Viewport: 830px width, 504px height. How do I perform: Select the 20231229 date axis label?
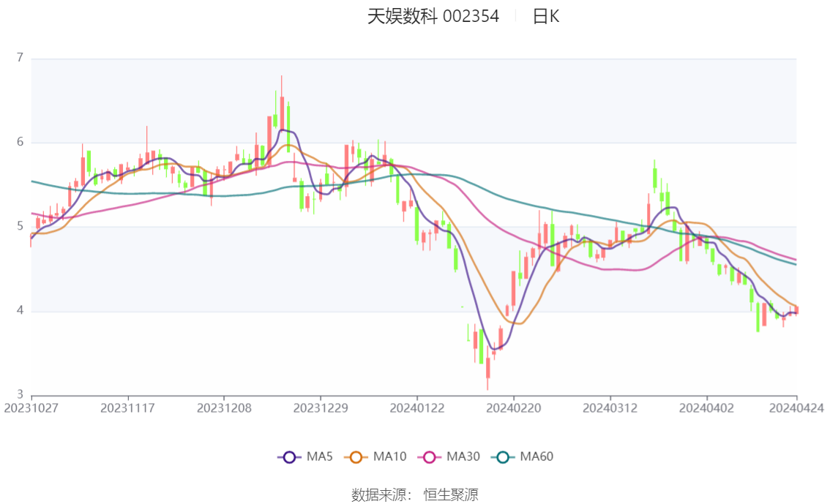321,408
